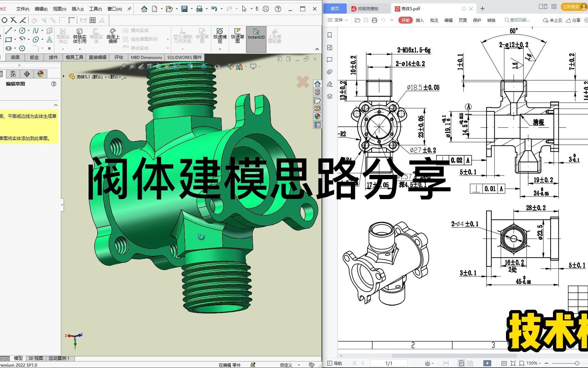Open the 快速捕捉 dropdown arrow
The width and height of the screenshot is (588, 368).
pyautogui.click(x=220, y=49)
